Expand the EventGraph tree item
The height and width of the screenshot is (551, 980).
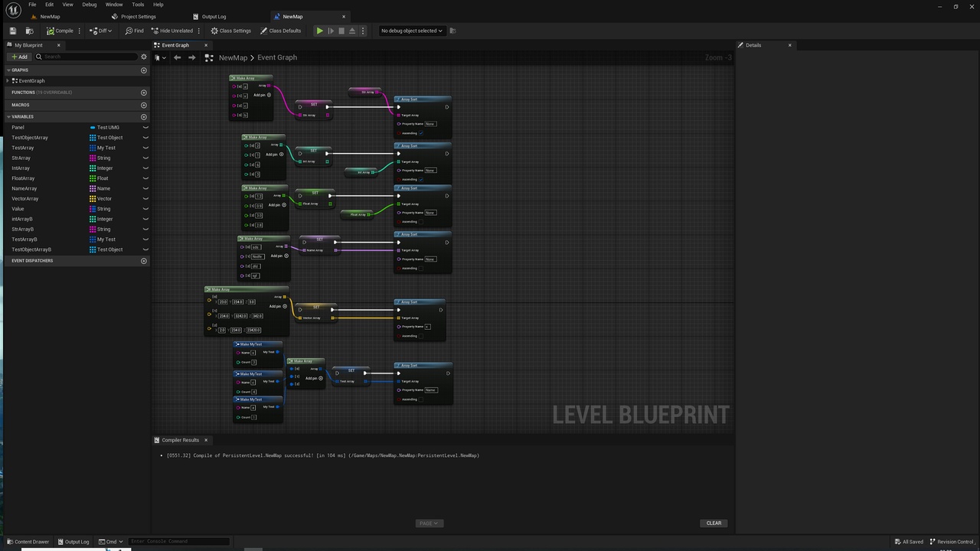coord(8,80)
